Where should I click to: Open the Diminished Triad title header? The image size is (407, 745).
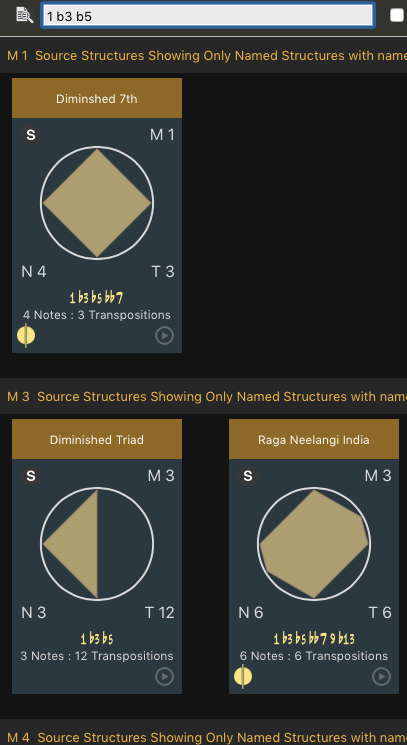[97, 439]
